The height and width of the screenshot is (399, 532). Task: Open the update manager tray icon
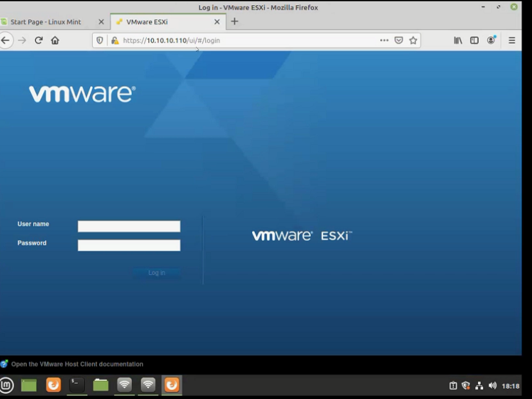pos(454,385)
